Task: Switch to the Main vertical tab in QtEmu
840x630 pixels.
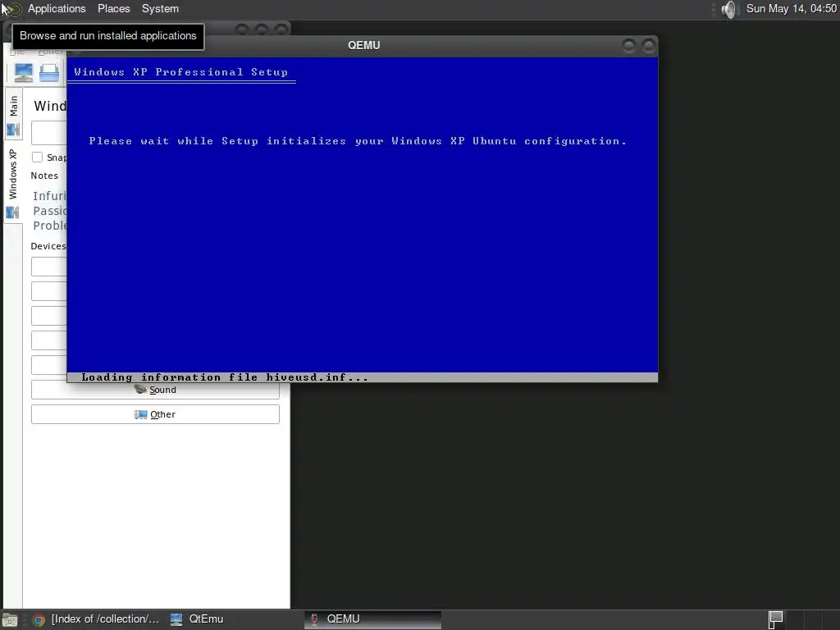Action: click(x=13, y=114)
